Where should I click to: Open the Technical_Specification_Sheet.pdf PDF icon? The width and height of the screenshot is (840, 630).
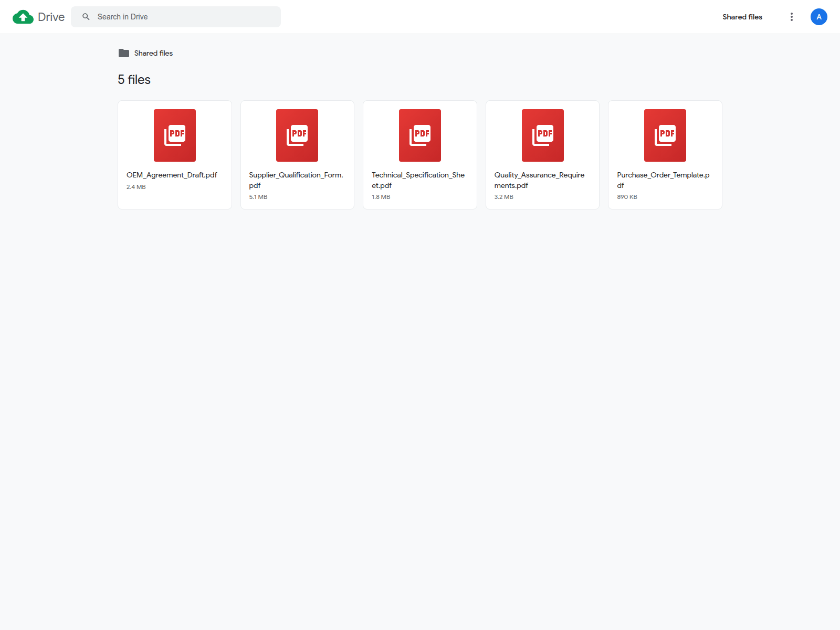coord(420,135)
